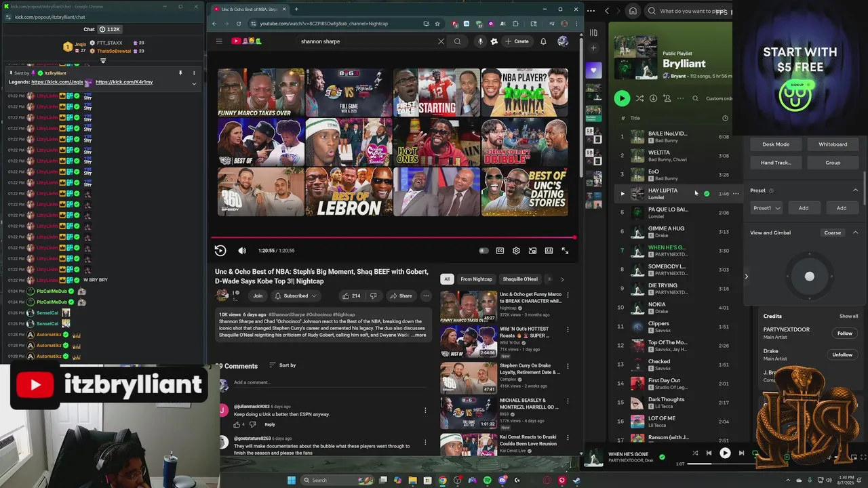Image resolution: width=868 pixels, height=488 pixels.
Task: Download the Brylliant playlist
Action: (x=653, y=98)
